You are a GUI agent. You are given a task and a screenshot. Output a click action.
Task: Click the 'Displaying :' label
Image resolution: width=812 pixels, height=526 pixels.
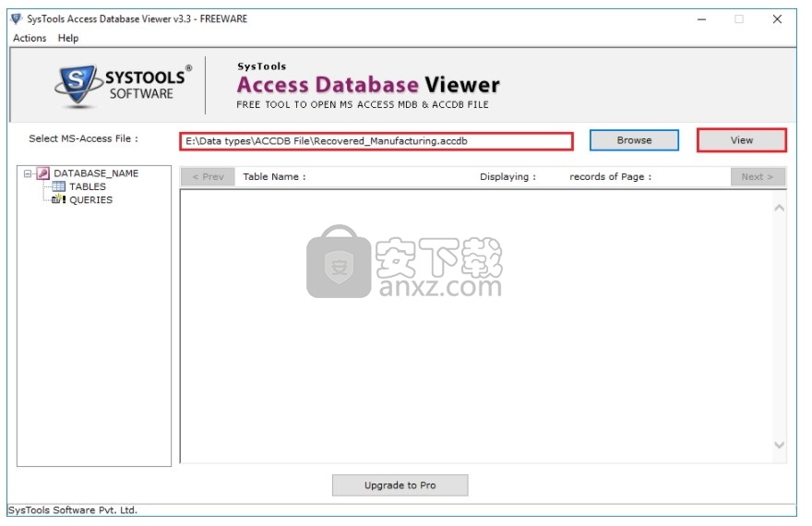click(507, 176)
